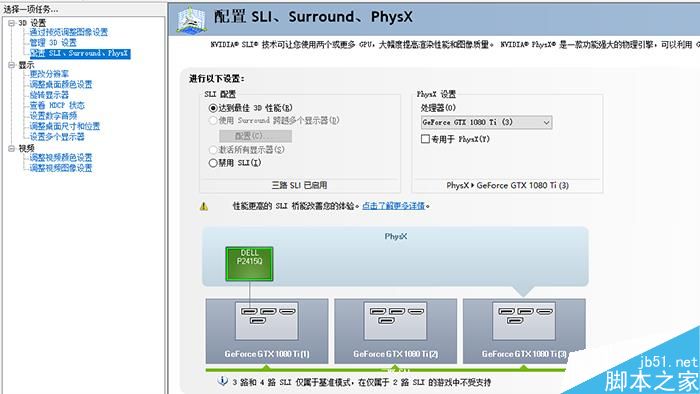Select the GeForce GTX 1080 Ti (2) card
The image size is (700, 394).
396,331
